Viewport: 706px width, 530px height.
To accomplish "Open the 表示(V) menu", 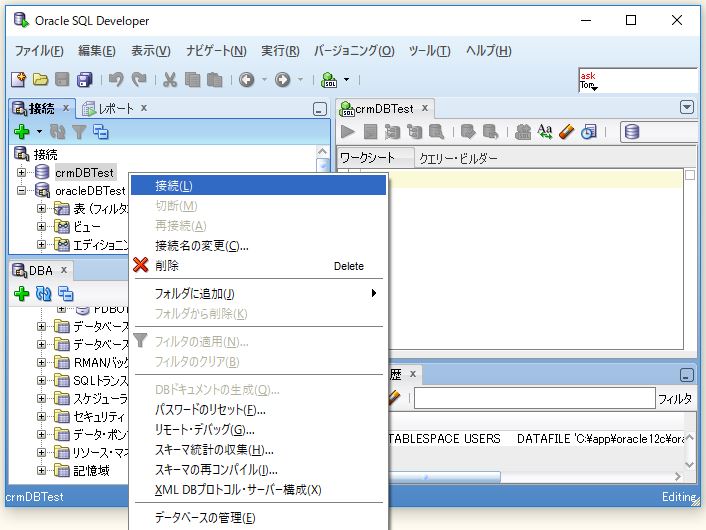I will coord(151,51).
